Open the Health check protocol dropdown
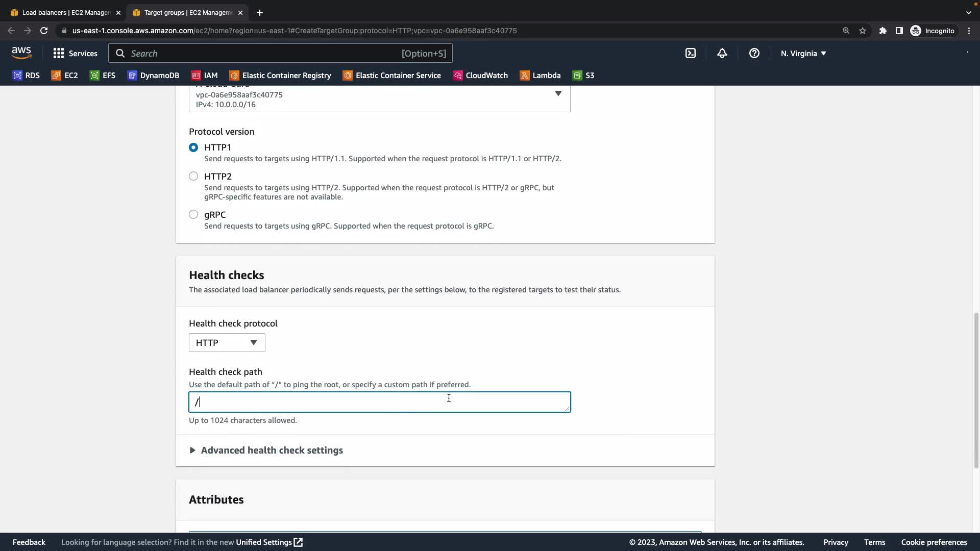This screenshot has width=980, height=551. pos(227,343)
